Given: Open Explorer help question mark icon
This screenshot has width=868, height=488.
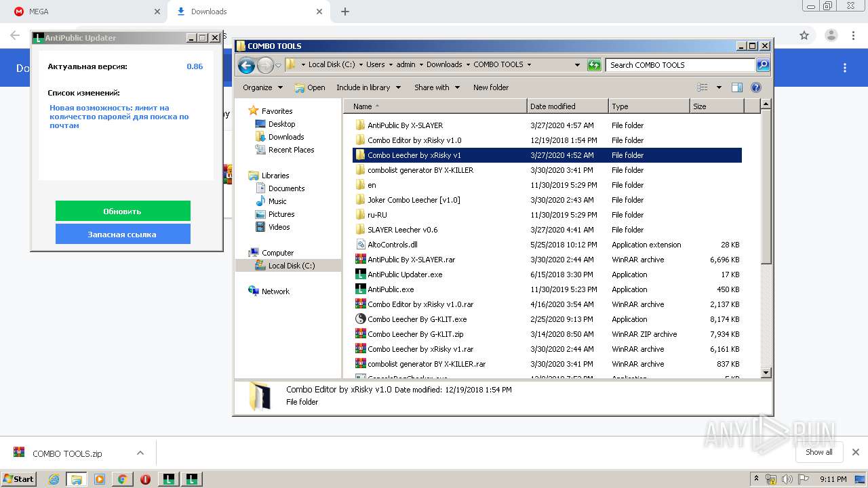Looking at the screenshot, I should (756, 87).
